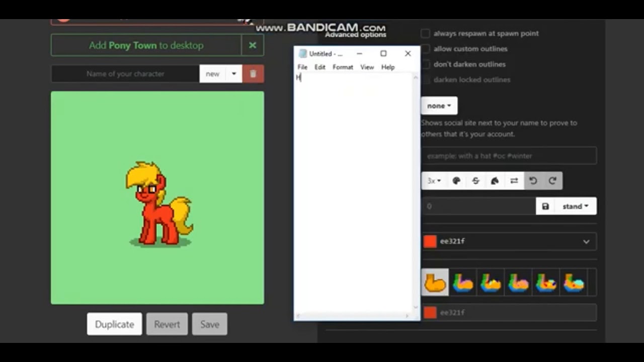644x362 pixels.
Task: Click the upper ee321f hex color field
Action: click(508, 241)
